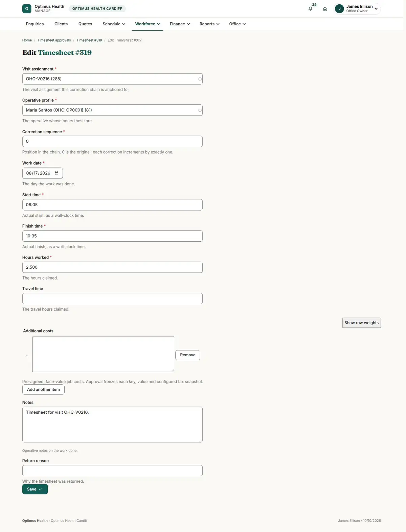
Task: Click into the Travel time field
Action: tap(112, 298)
